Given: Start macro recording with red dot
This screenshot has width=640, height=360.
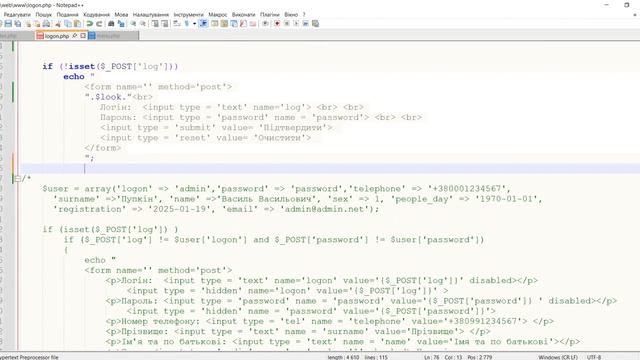Looking at the screenshot, I should coord(277,24).
